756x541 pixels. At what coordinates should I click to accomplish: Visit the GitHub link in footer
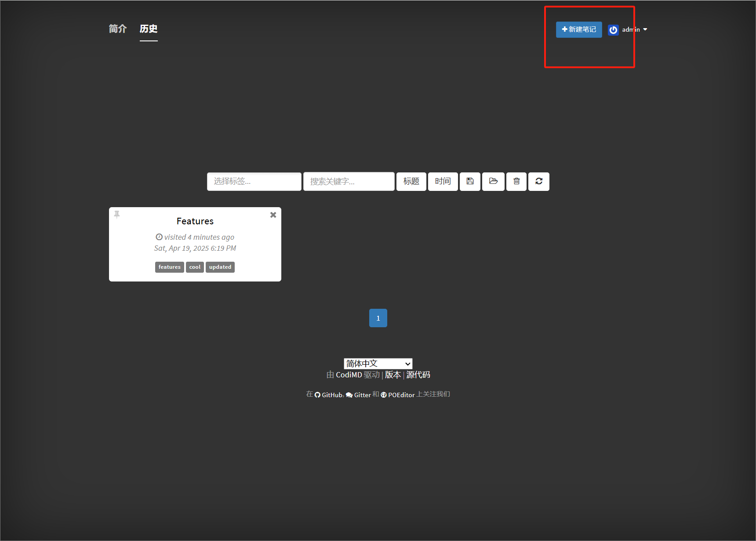tap(329, 395)
